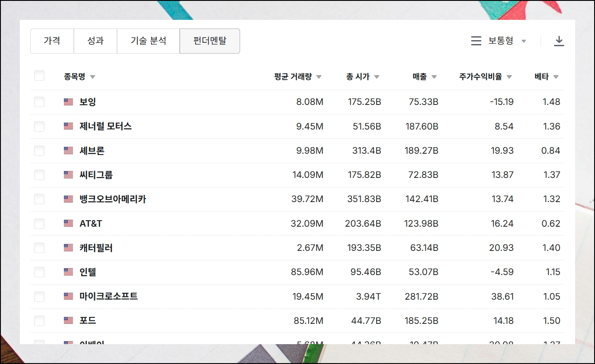The image size is (595, 364).
Task: Check the box for 씨티그룹 row
Action: point(39,175)
